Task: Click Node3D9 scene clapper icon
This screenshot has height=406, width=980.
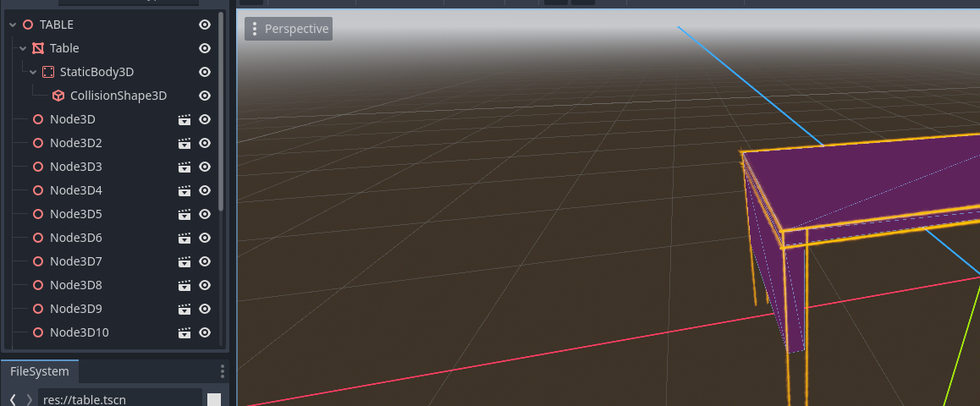Action: 184,310
